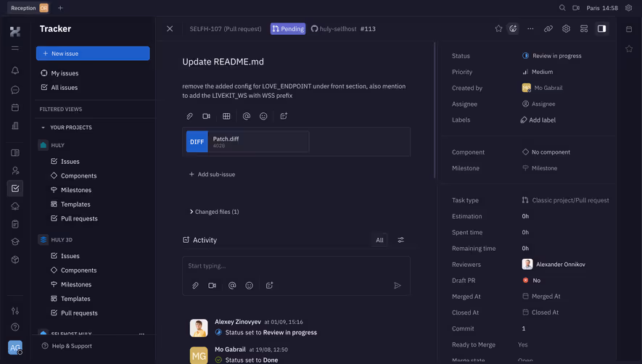Collapse YOUR PROJECTS section

tap(66, 128)
